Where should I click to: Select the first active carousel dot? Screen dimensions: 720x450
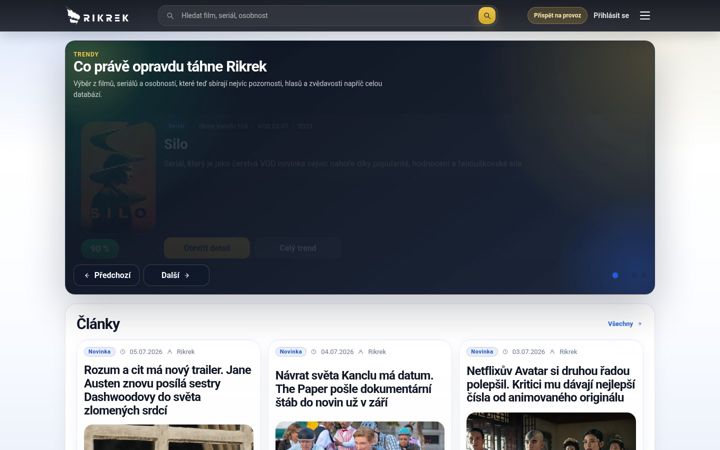(615, 275)
